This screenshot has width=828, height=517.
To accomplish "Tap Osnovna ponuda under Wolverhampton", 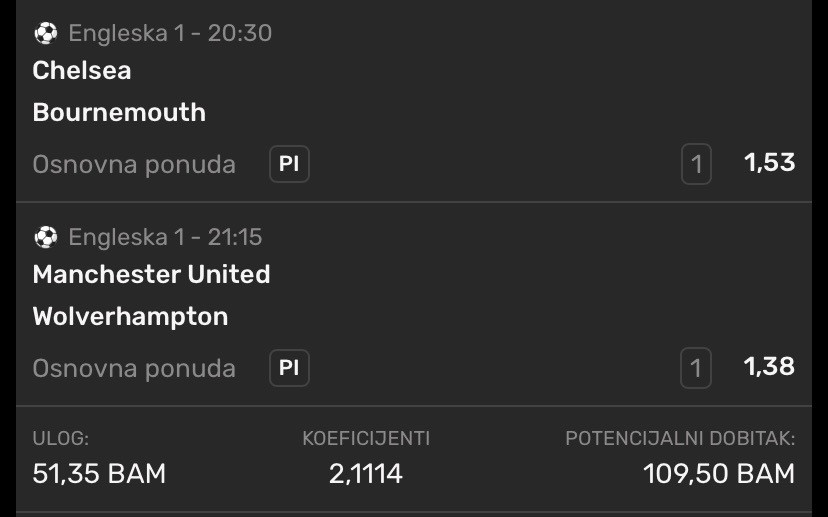I will click(x=134, y=368).
